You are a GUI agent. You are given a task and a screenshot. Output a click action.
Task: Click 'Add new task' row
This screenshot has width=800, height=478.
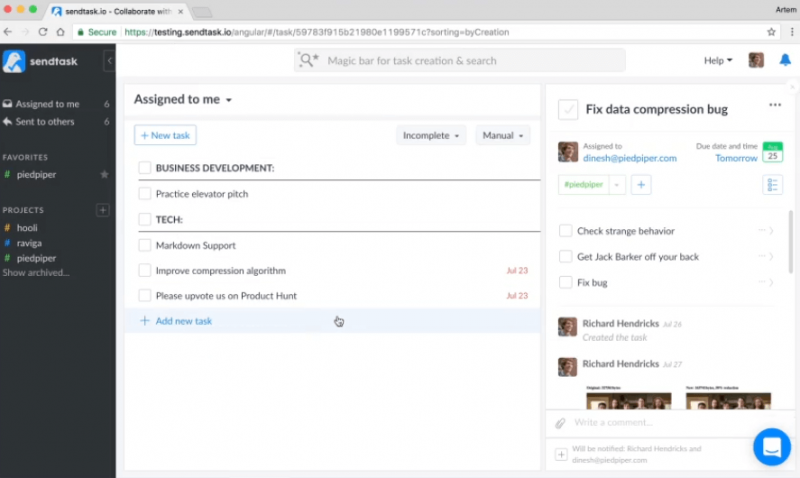coord(332,321)
